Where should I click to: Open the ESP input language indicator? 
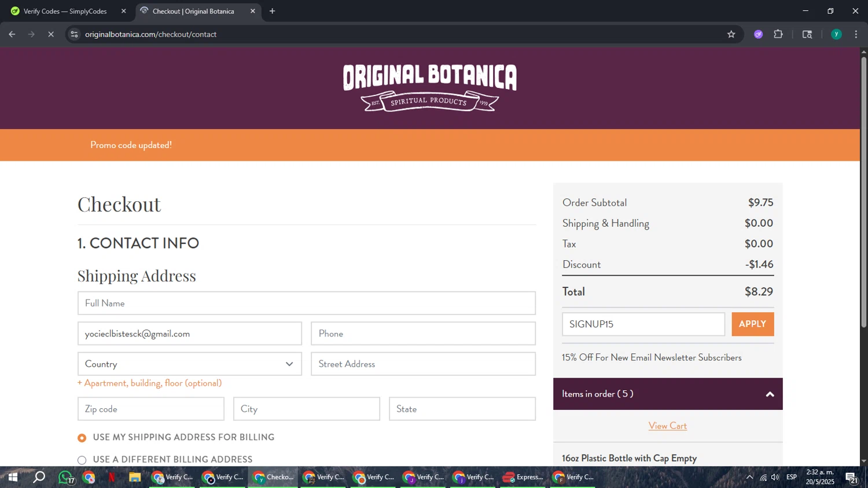tap(792, 477)
